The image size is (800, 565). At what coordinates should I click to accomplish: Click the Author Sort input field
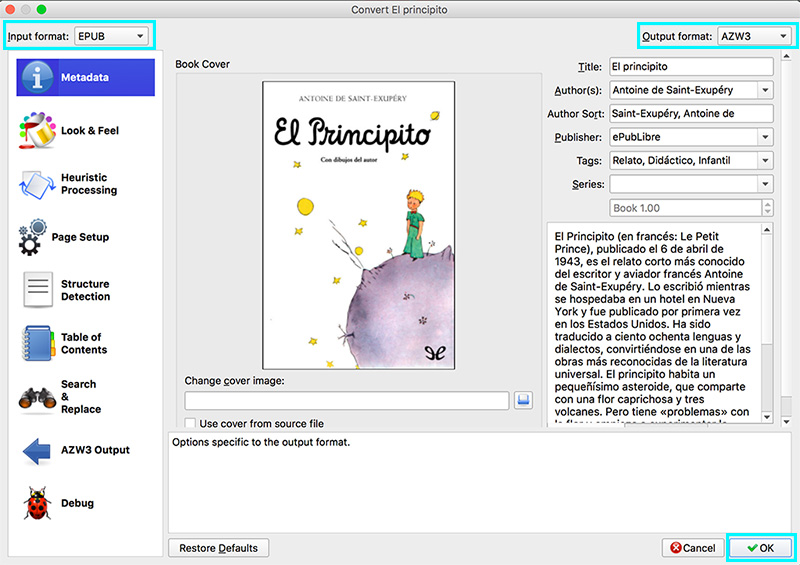pyautogui.click(x=691, y=114)
